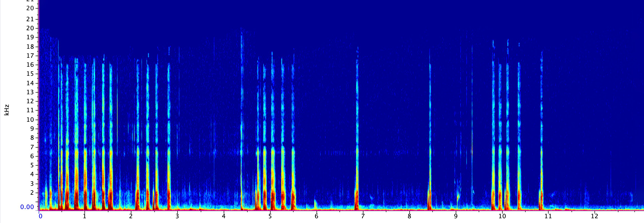Click the 6 second time axis label

[316, 216]
